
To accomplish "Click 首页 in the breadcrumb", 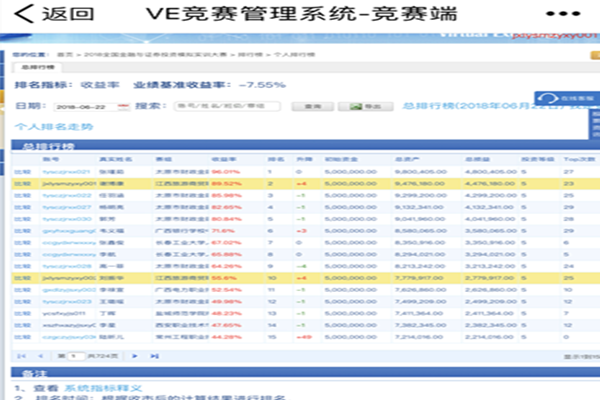I will (65, 54).
